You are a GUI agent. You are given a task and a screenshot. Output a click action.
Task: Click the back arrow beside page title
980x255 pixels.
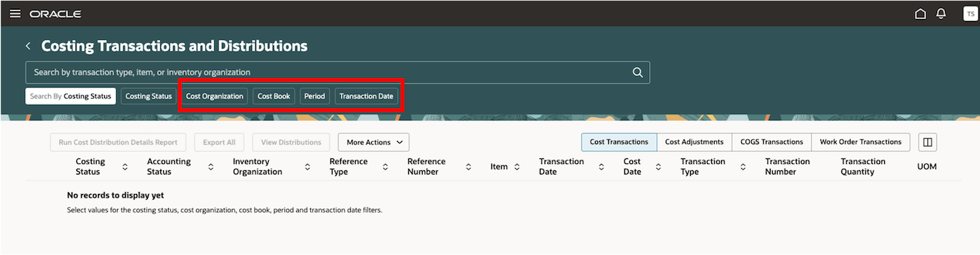coord(29,46)
